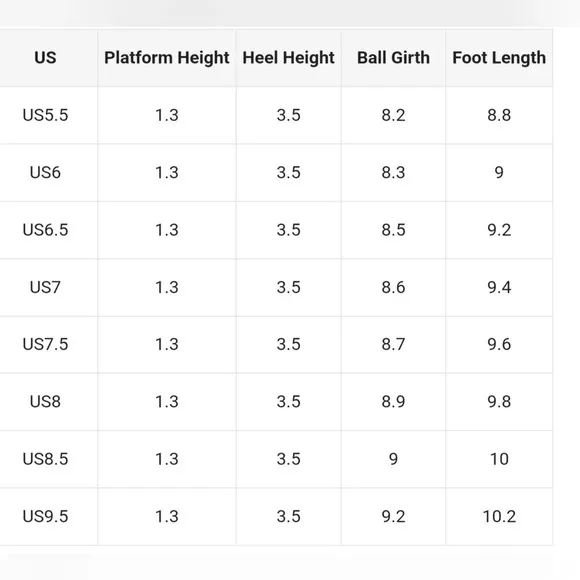Select the Ball Girth header cell
The image size is (580, 580).
pyautogui.click(x=393, y=58)
